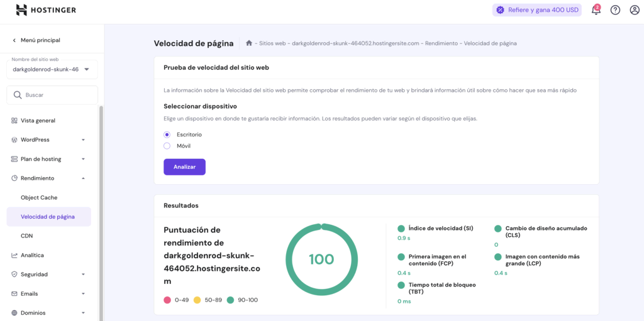Click the Emails envelope icon
This screenshot has height=321, width=644.
tap(14, 294)
